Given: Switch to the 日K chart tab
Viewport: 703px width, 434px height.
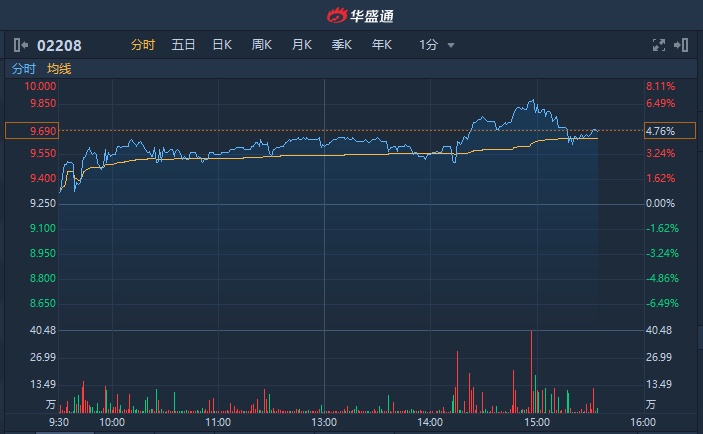Looking at the screenshot, I should 222,44.
